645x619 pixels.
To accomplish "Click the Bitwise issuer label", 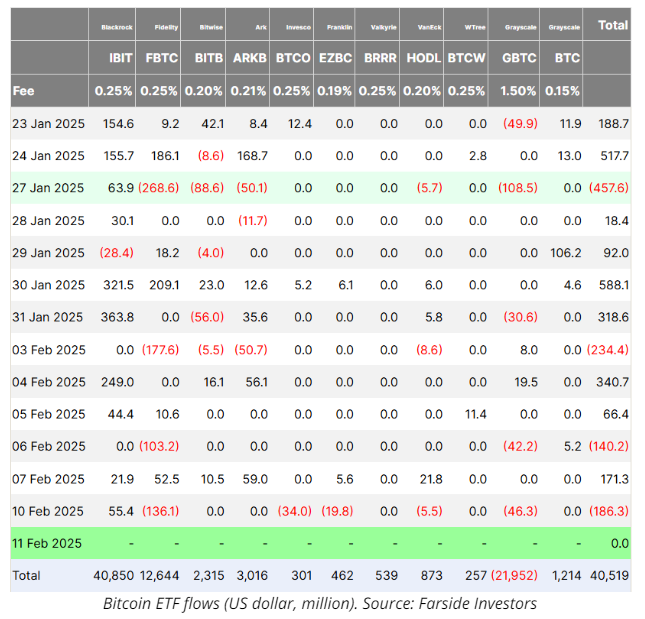I will (211, 28).
